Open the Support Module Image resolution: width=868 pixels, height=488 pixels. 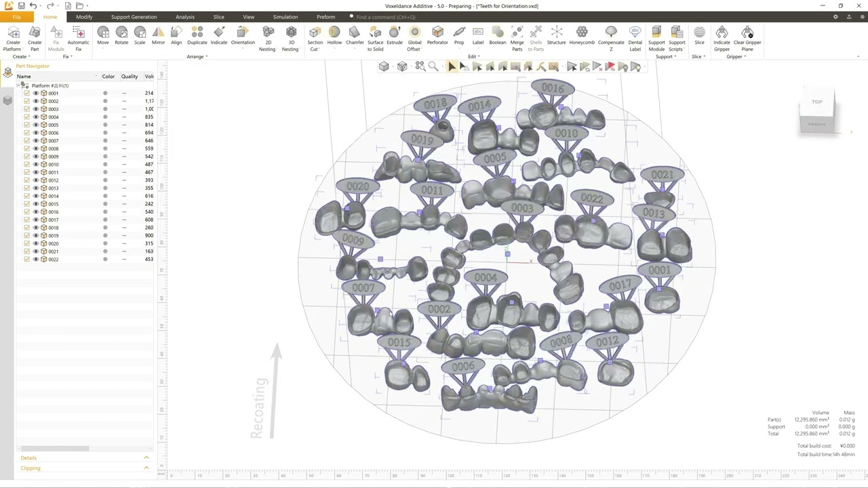(656, 39)
